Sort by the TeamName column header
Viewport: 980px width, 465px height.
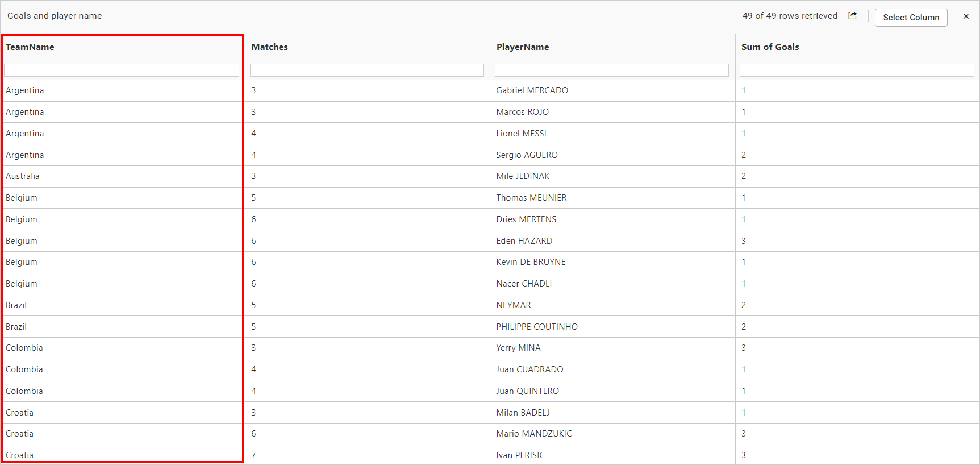pyautogui.click(x=30, y=47)
